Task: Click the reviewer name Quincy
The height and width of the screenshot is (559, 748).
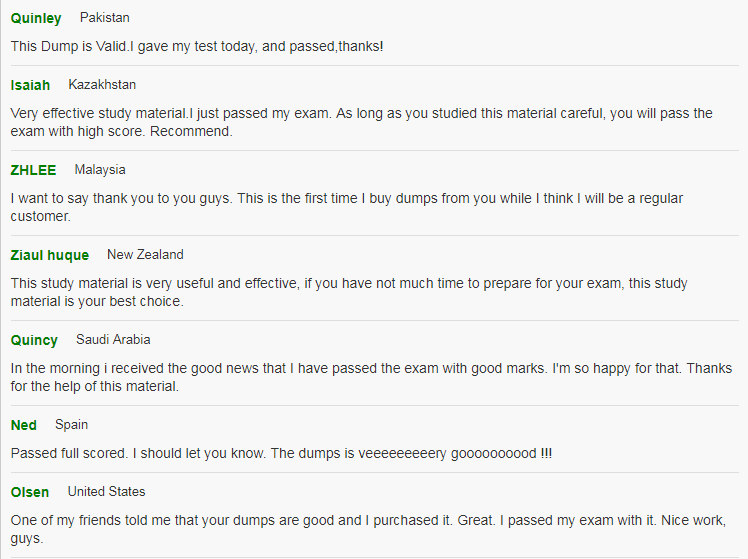Action: pos(34,340)
